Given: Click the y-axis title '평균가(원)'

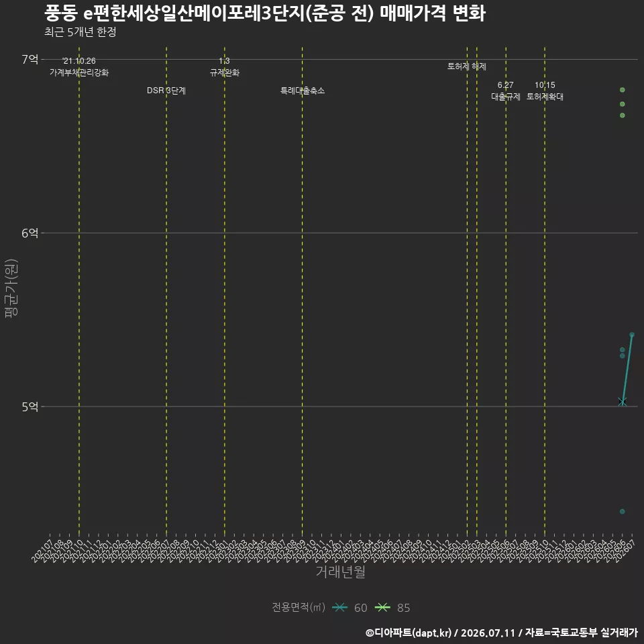Looking at the screenshot, I should (x=11, y=288).
